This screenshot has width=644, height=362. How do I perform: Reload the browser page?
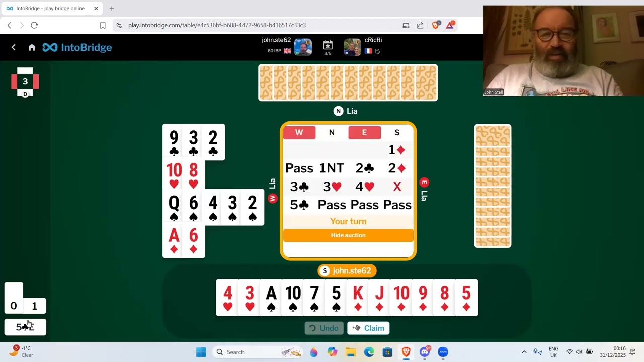click(34, 25)
